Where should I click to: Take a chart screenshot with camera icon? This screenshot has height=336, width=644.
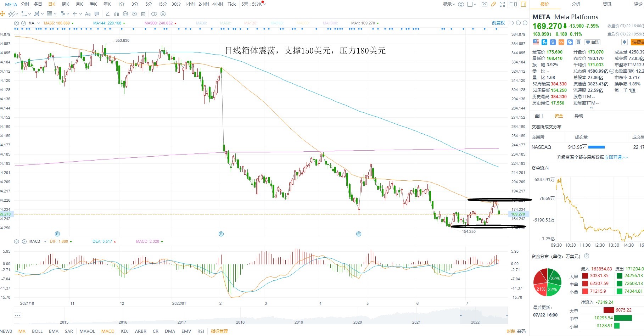(484, 4)
